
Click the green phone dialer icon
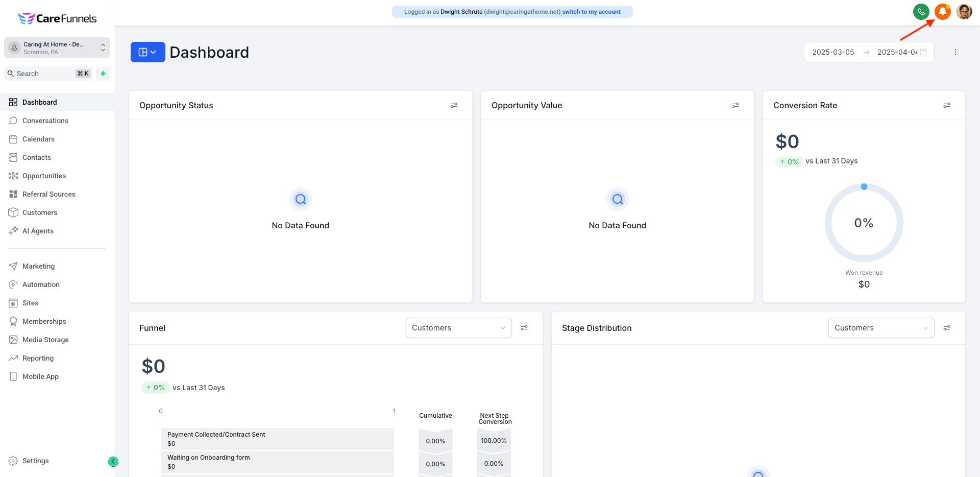pos(921,12)
